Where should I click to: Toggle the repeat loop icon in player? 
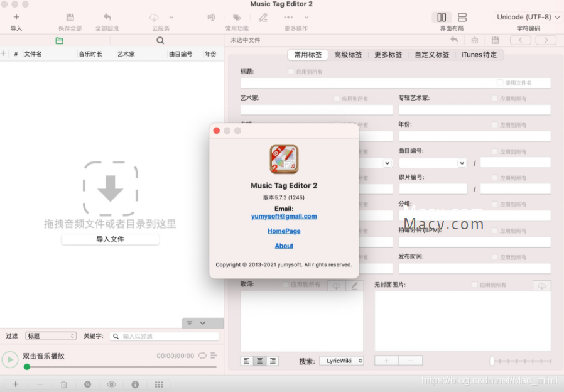[x=202, y=356]
